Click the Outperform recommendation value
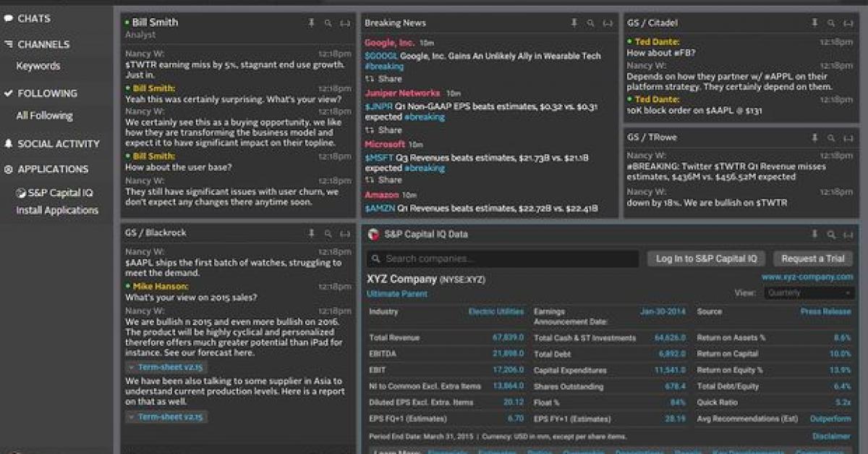This screenshot has width=868, height=454. 830,419
